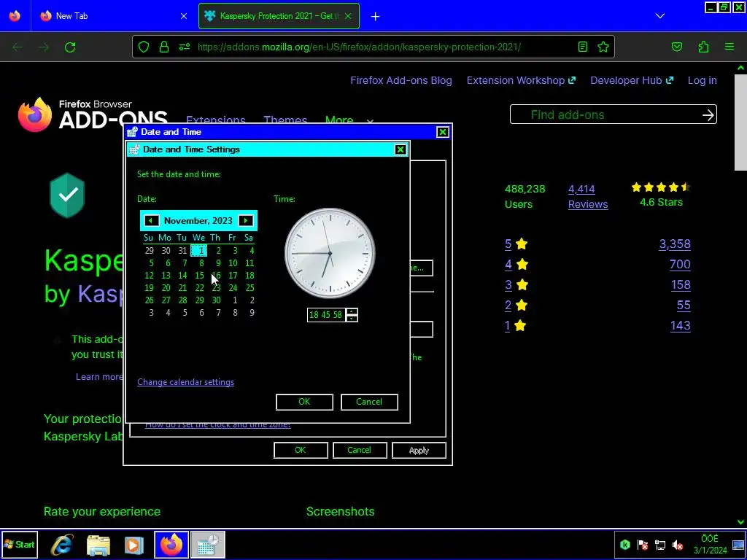Image resolution: width=747 pixels, height=560 pixels.
Task: Open File Explorer from taskbar
Action: 98,544
